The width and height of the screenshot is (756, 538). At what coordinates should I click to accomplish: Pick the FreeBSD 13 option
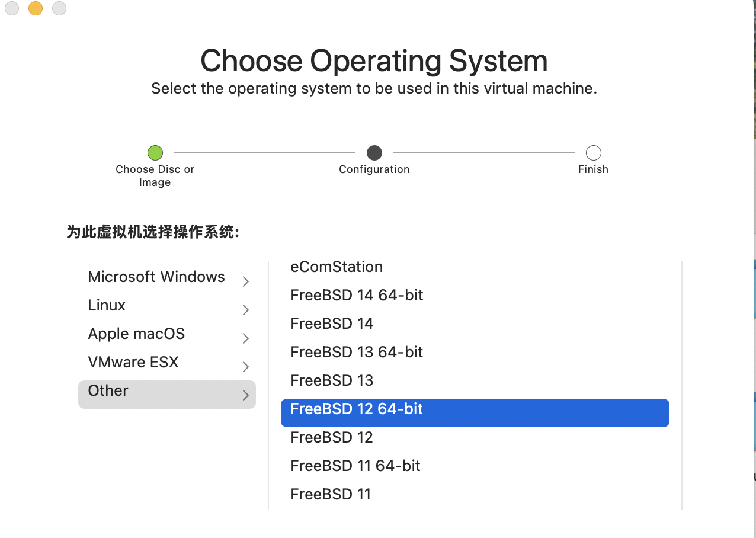coord(332,381)
